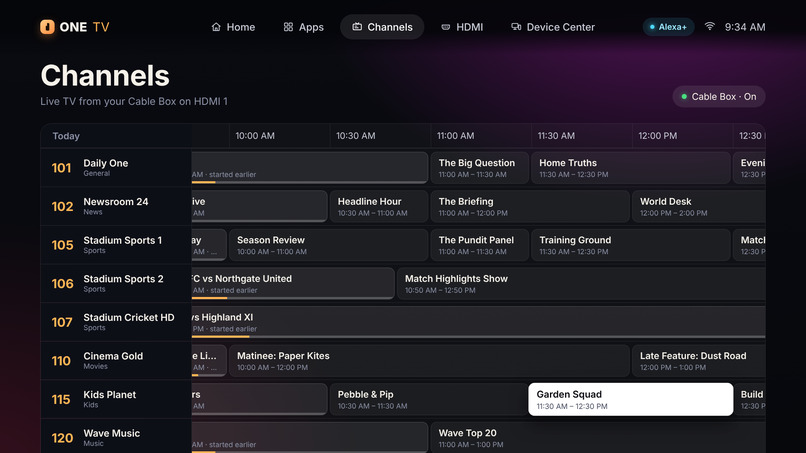The width and height of the screenshot is (806, 453).
Task: Click the HDMI port icon
Action: pos(446,27)
